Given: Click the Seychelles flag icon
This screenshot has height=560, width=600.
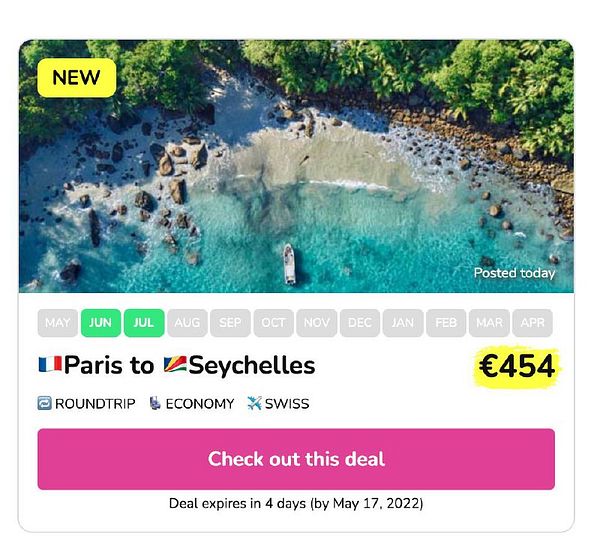Looking at the screenshot, I should (174, 365).
